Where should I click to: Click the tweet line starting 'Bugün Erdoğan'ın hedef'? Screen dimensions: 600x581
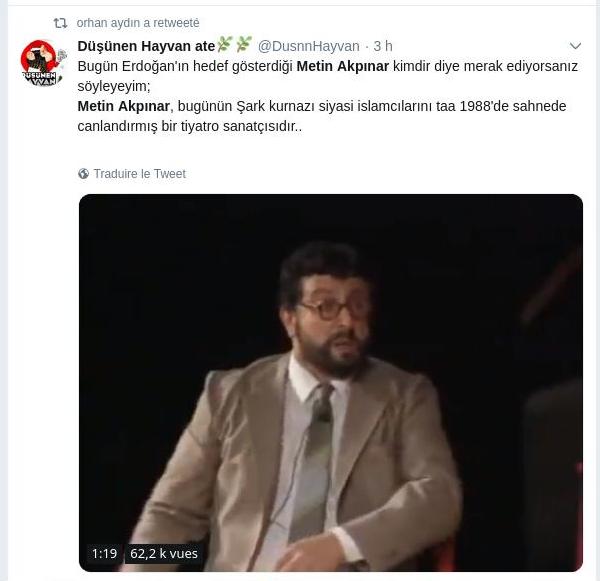click(328, 66)
